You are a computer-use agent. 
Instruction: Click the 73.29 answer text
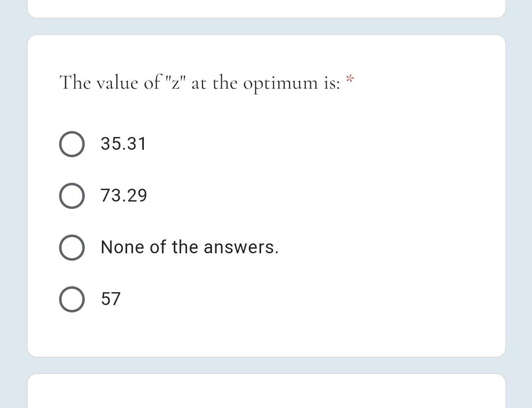[124, 196]
